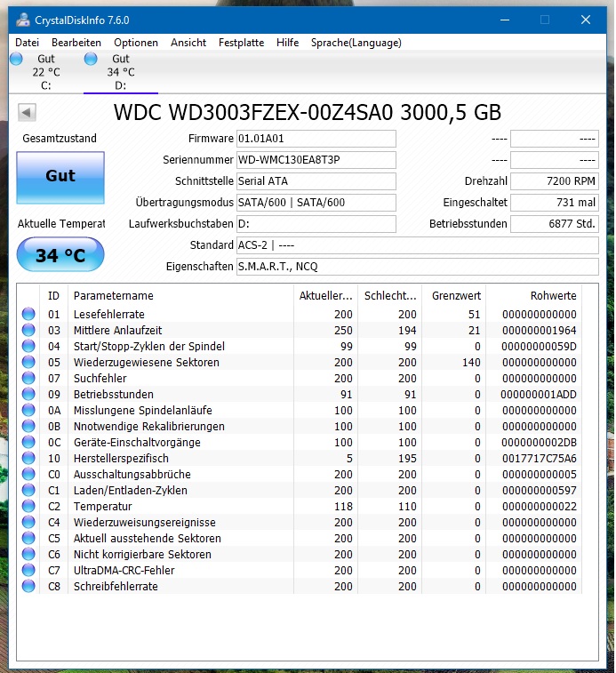This screenshot has height=673, width=616.
Task: Click the Firmware field 01.01A01
Action: pos(316,139)
